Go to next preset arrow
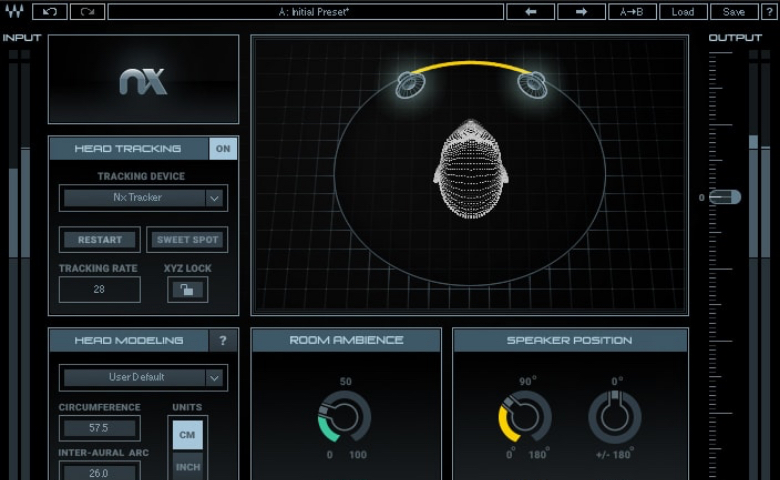The image size is (780, 480). coord(582,11)
